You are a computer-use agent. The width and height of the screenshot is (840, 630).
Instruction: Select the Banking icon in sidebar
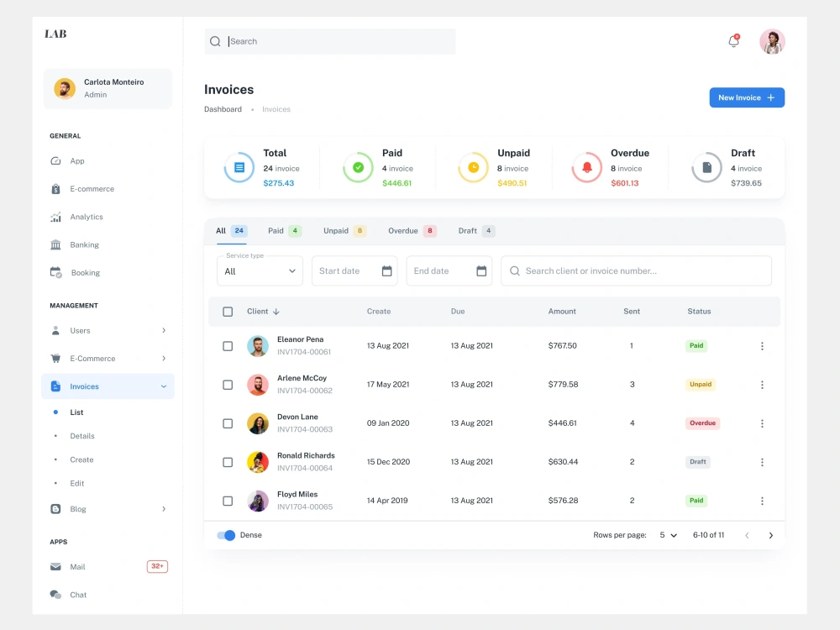(x=55, y=244)
